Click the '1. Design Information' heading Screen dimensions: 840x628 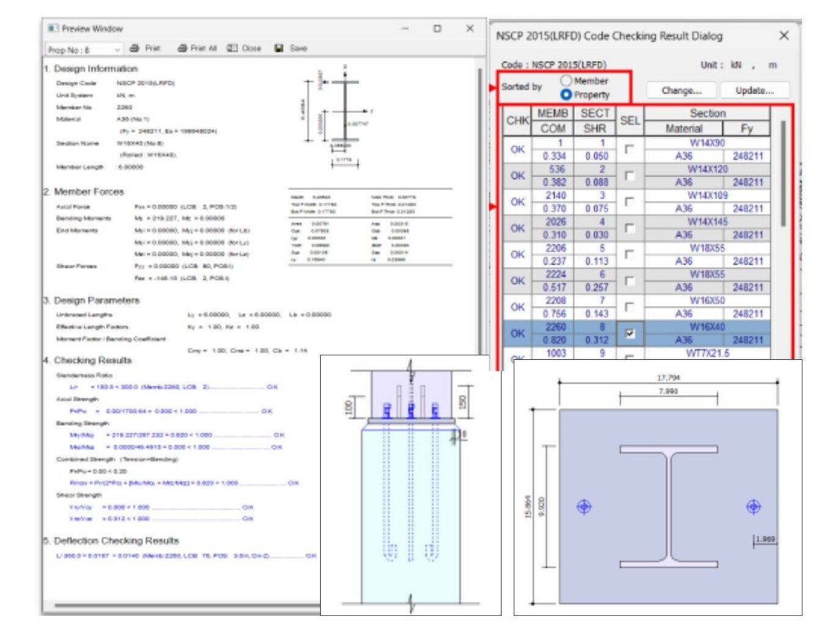click(90, 68)
